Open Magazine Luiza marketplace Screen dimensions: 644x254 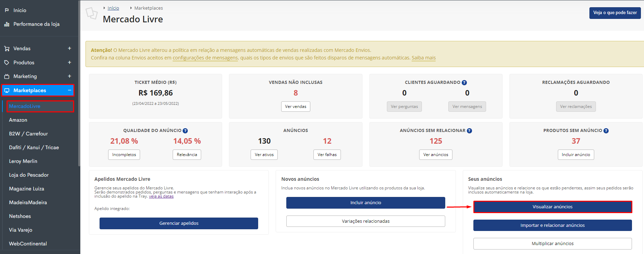point(26,189)
